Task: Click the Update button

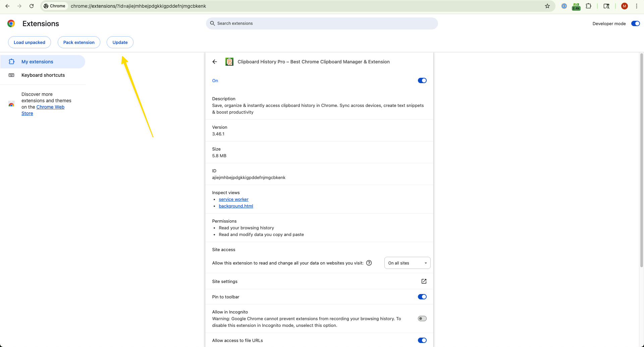Action: [120, 42]
